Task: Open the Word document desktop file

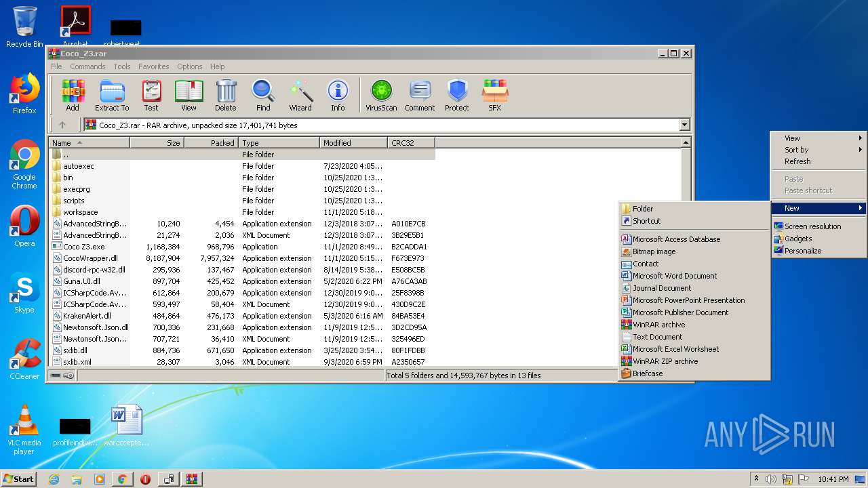Action: click(x=126, y=426)
